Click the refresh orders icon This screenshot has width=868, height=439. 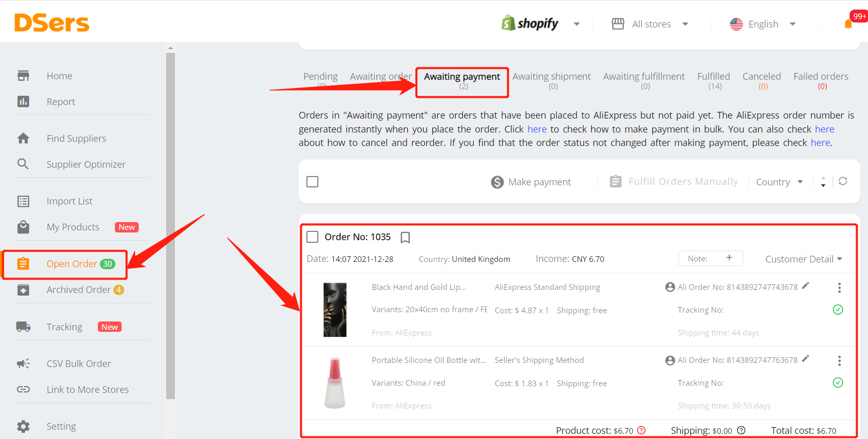(x=843, y=181)
